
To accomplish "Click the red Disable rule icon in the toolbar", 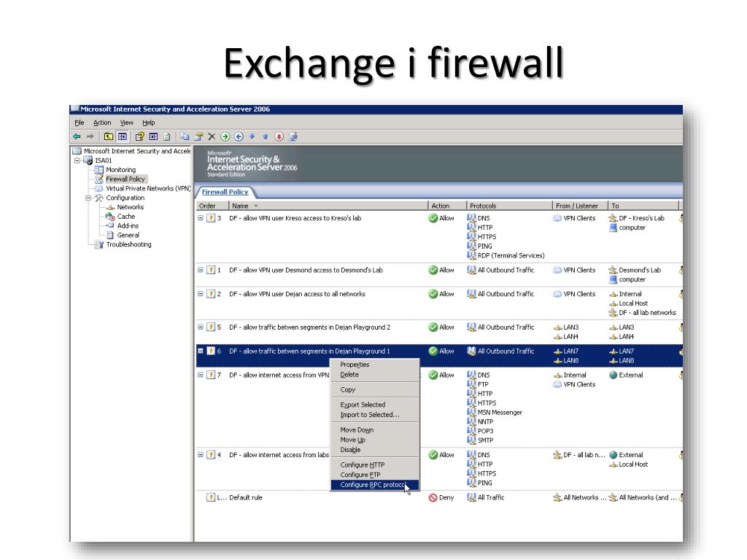I will point(279,136).
